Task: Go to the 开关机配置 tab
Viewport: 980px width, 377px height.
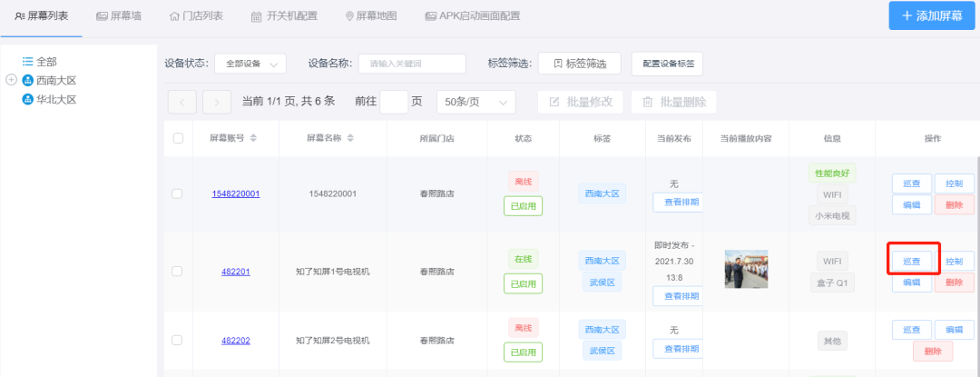Action: [x=284, y=16]
